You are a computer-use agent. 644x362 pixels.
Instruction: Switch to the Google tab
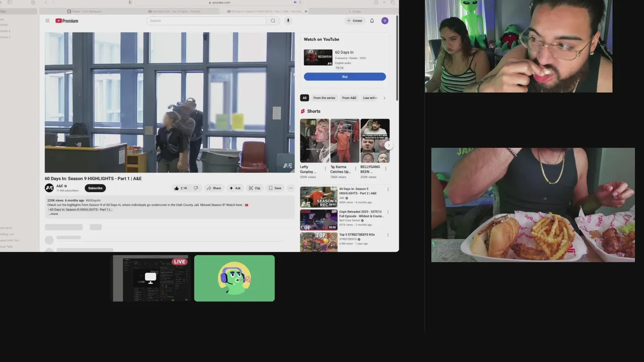(x=354, y=11)
